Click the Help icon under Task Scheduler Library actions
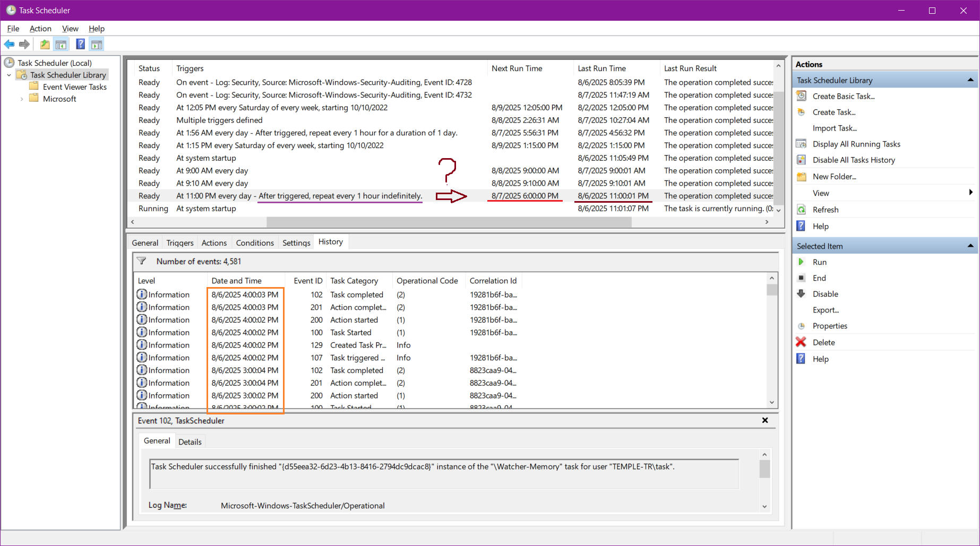This screenshot has height=546, width=980. [802, 226]
